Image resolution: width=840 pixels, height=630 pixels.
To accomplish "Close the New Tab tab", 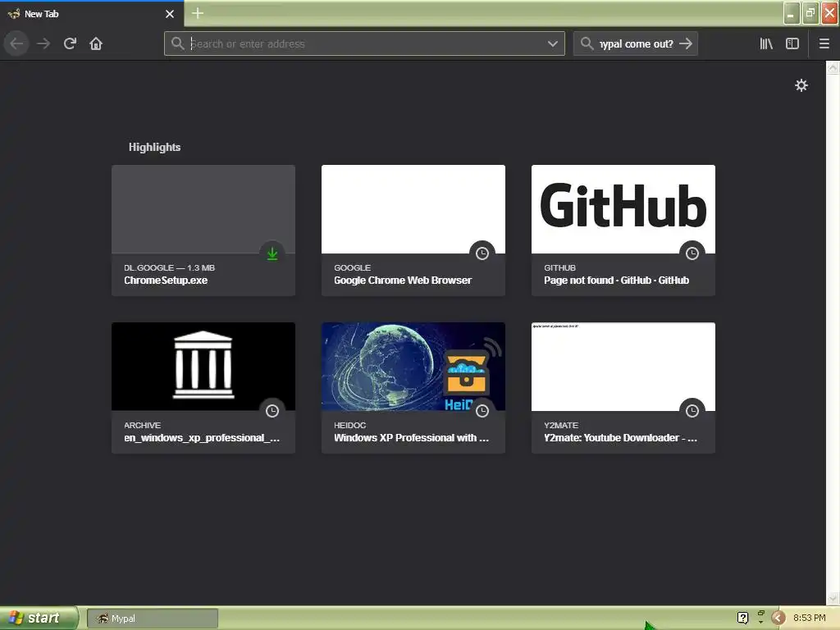I will coord(170,14).
